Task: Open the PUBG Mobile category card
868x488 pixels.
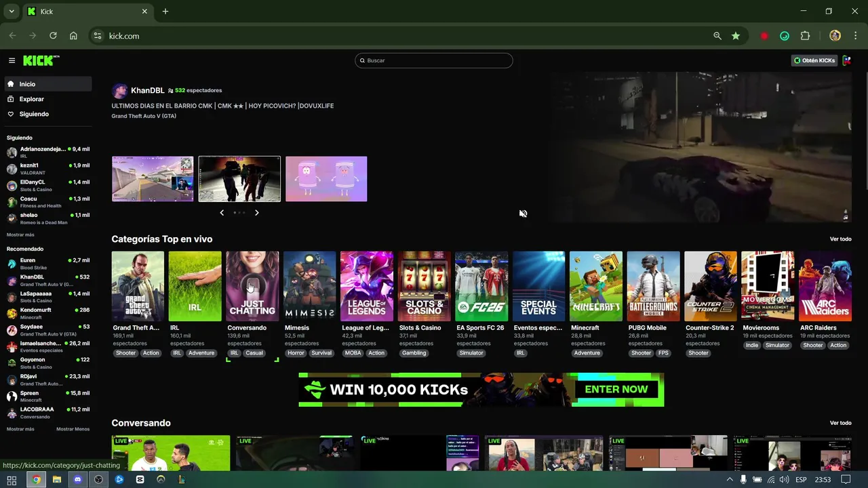Action: point(653,286)
